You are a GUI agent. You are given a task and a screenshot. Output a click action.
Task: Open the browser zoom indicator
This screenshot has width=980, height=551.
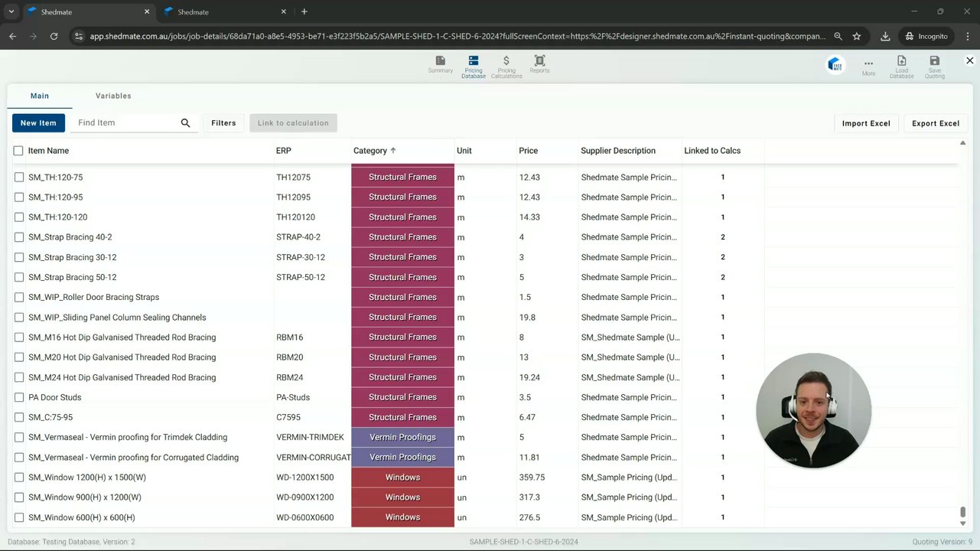[x=838, y=36]
